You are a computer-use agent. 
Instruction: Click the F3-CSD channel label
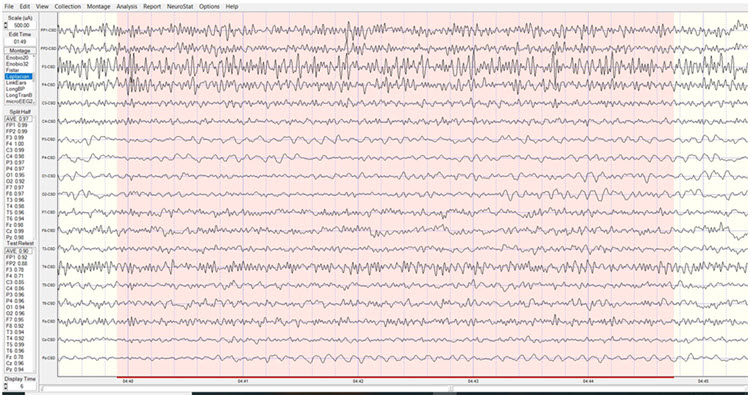(49, 67)
